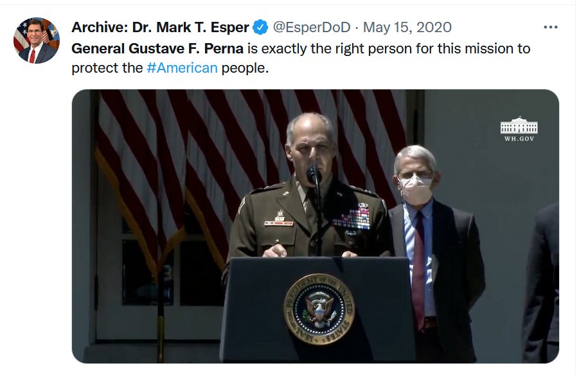Click the word 'people.' ending the tweet
The height and width of the screenshot is (375, 588).
pos(245,68)
